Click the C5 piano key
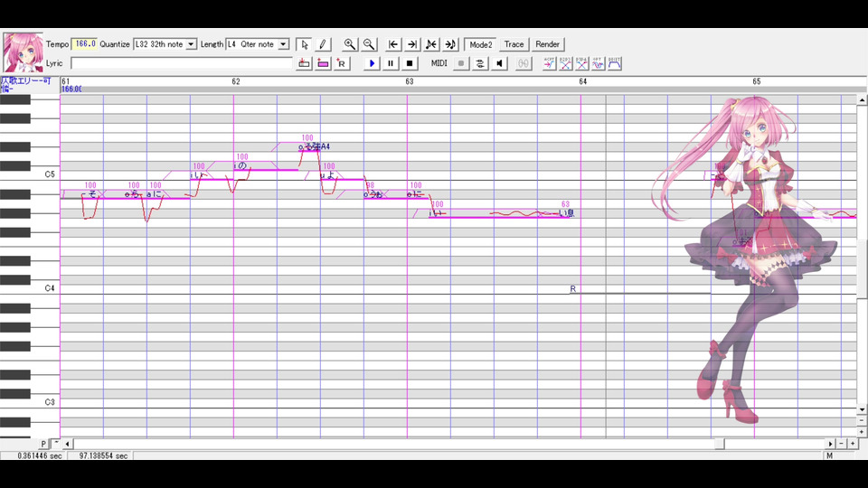Screen dimensions: 868x488 30,174
